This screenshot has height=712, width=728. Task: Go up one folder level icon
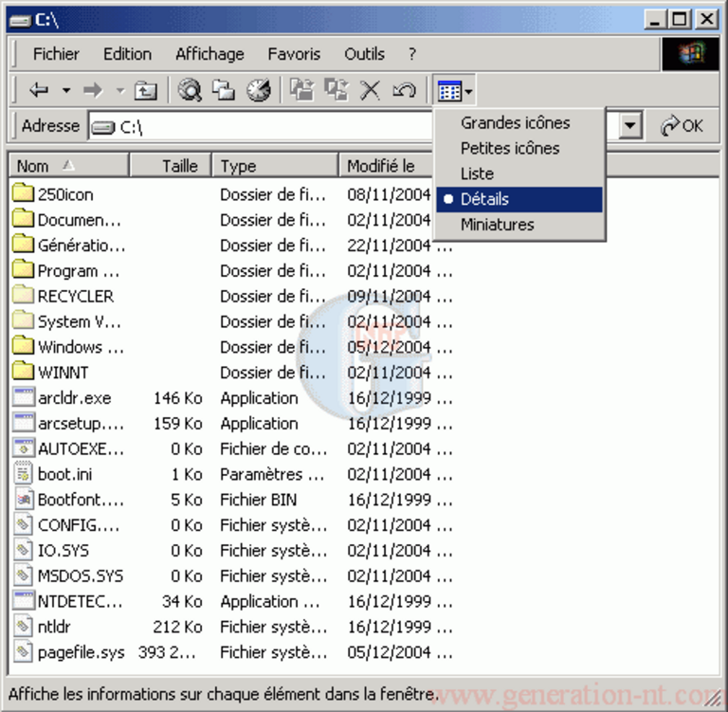(146, 90)
